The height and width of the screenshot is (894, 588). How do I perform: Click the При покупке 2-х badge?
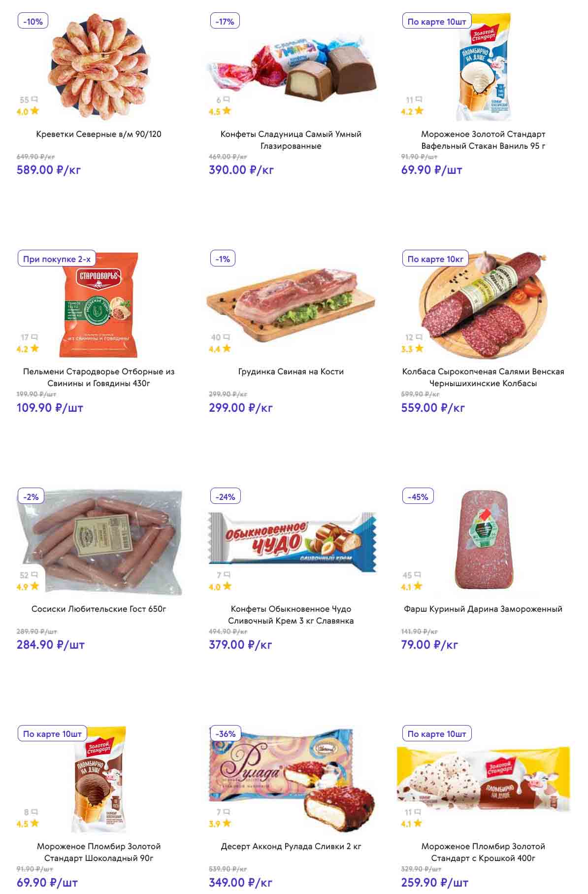(x=57, y=259)
